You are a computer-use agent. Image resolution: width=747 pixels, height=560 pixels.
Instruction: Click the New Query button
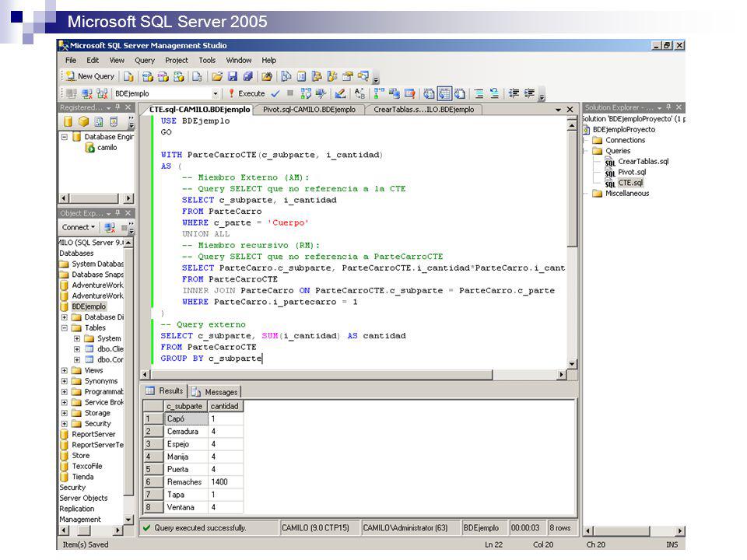tap(90, 76)
